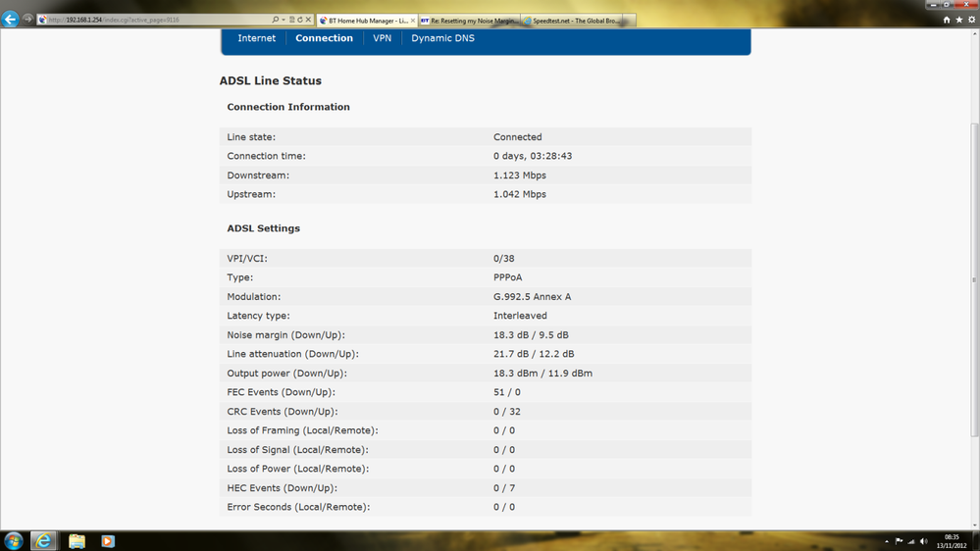Click the 'Error Seconds (Local/Remote):' label

[x=298, y=507]
